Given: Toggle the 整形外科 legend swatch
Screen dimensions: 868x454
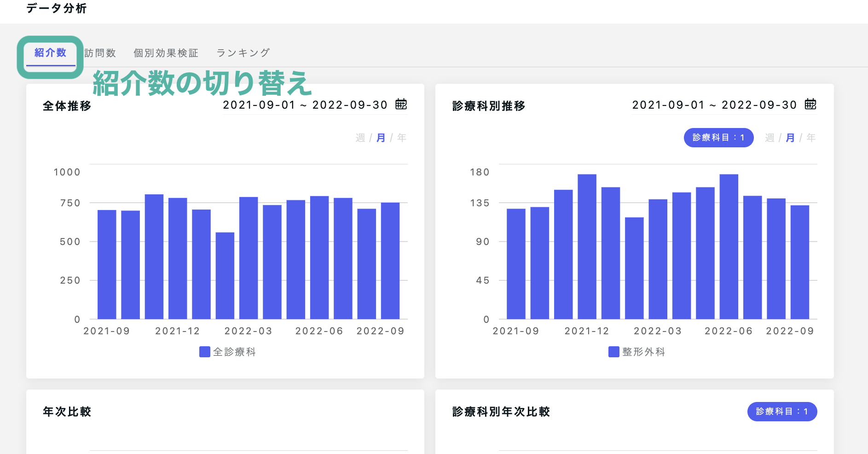Looking at the screenshot, I should point(614,352).
